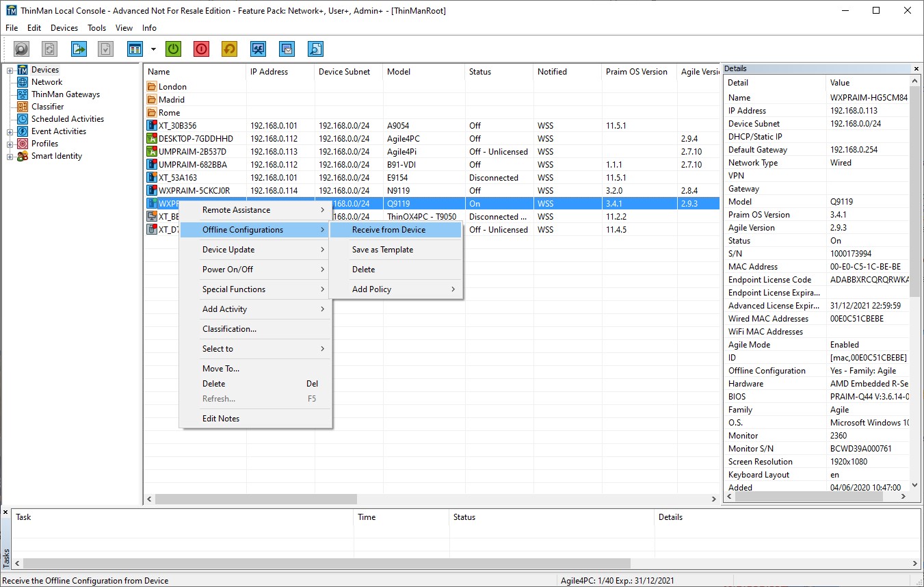The image size is (924, 587).
Task: Open the Special Functions submenu
Action: pyautogui.click(x=256, y=289)
